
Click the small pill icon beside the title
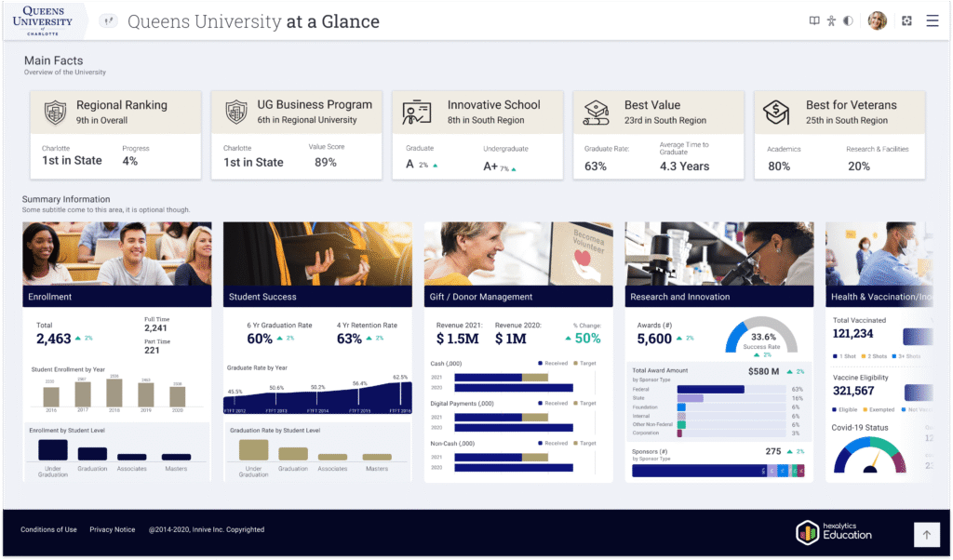109,20
